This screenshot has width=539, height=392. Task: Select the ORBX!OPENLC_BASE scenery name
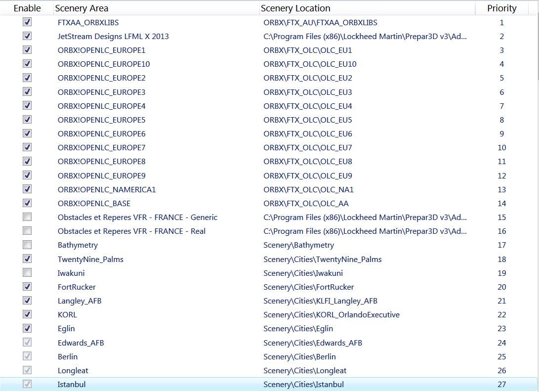coord(94,204)
